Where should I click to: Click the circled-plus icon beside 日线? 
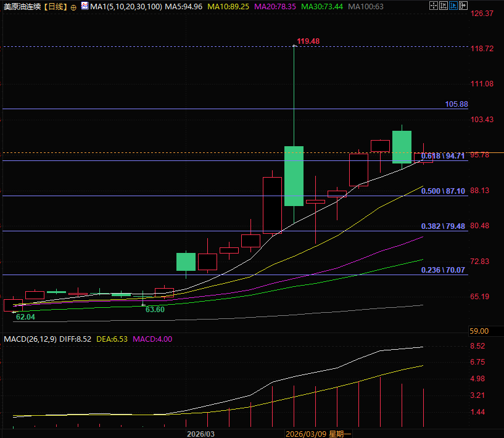(74, 7)
